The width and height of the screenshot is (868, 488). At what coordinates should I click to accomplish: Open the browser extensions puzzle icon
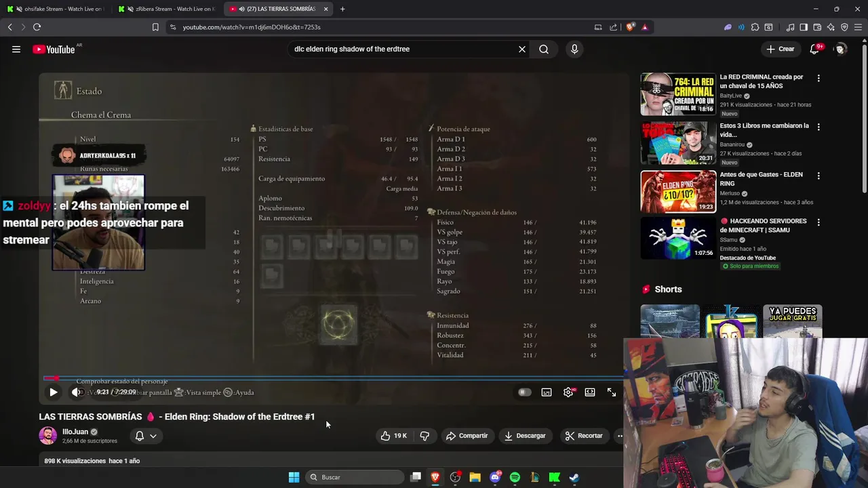click(x=755, y=27)
